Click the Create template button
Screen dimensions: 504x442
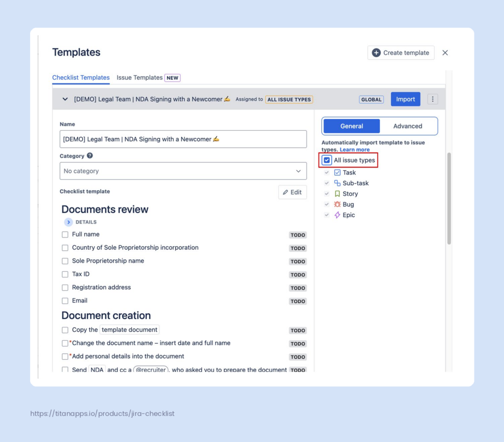pyautogui.click(x=401, y=53)
